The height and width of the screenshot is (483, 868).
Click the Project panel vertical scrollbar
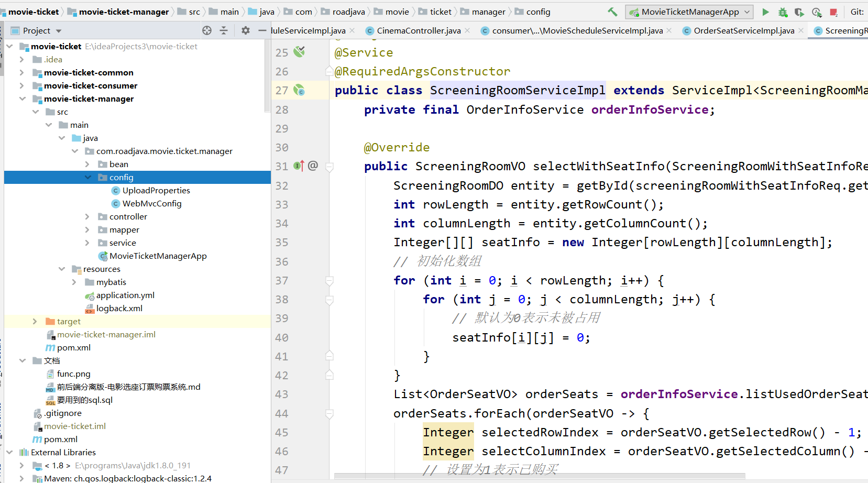pyautogui.click(x=268, y=76)
